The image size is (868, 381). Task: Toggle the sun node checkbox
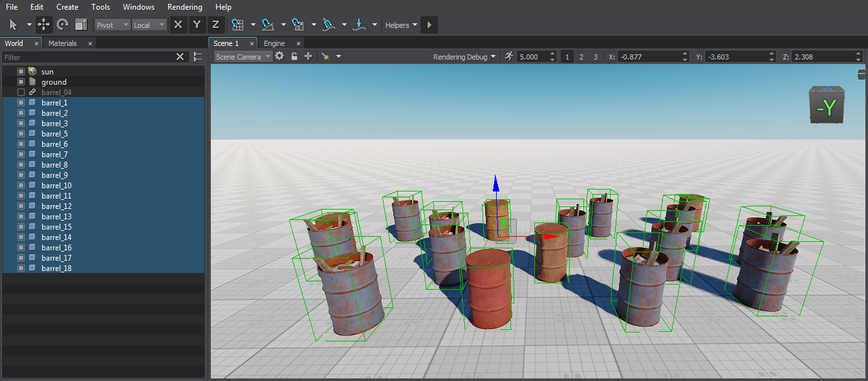pos(21,72)
